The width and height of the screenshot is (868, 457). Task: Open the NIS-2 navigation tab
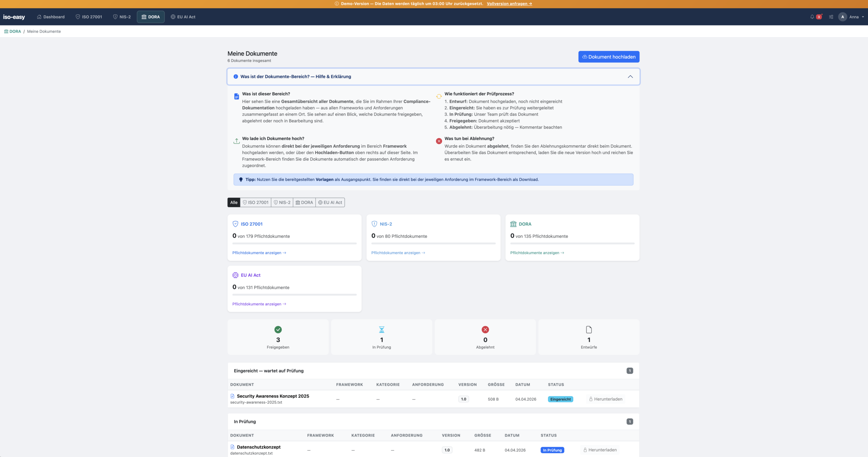click(122, 17)
